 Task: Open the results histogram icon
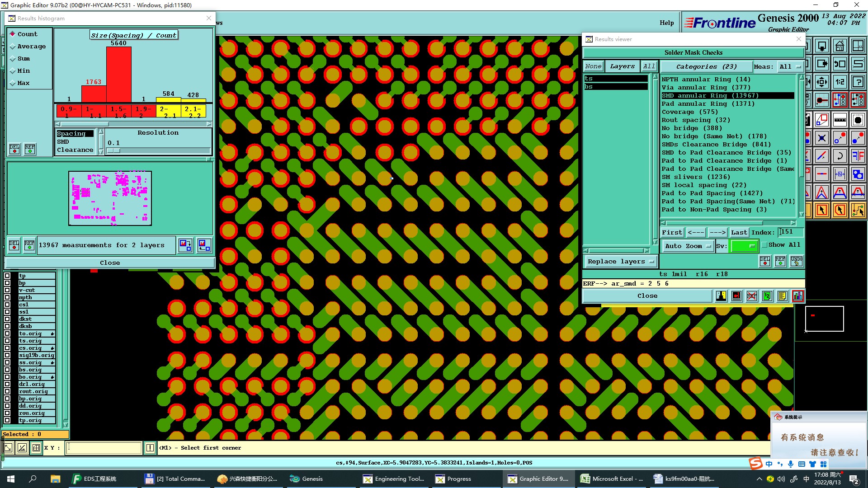point(797,296)
